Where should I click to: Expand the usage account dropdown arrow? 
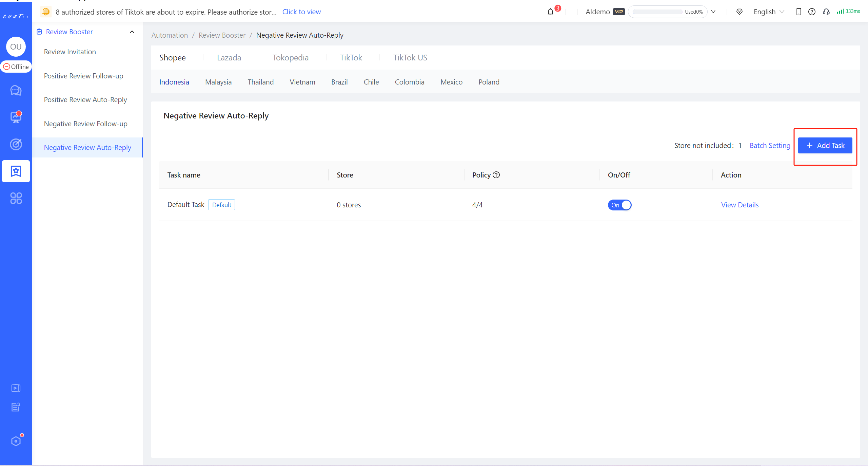point(713,12)
